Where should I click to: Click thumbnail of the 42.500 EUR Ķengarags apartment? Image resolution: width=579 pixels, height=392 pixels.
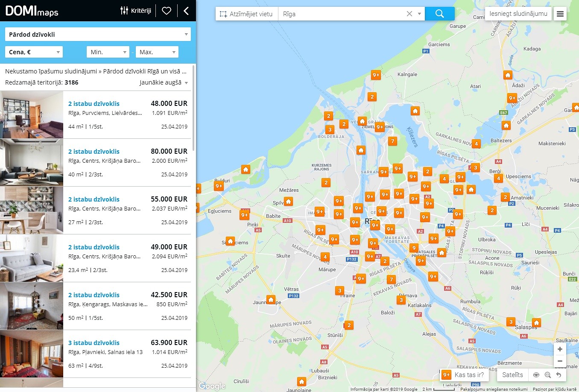click(x=32, y=306)
